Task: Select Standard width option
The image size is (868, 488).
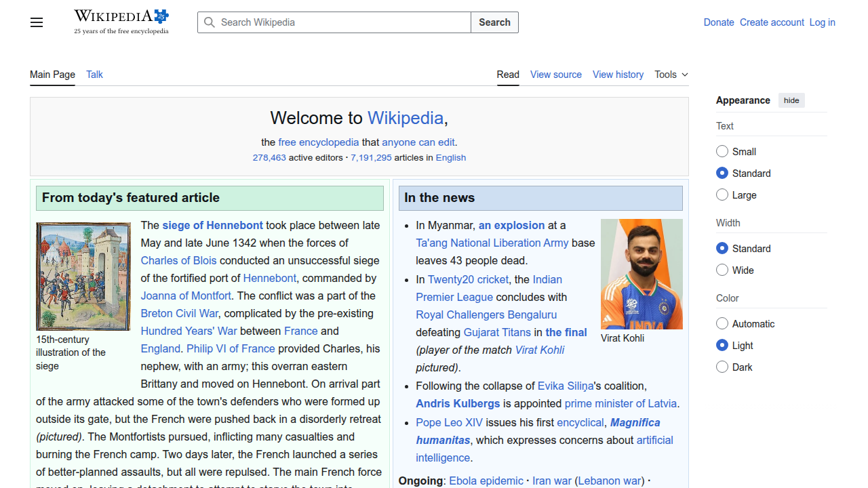Action: click(x=722, y=248)
